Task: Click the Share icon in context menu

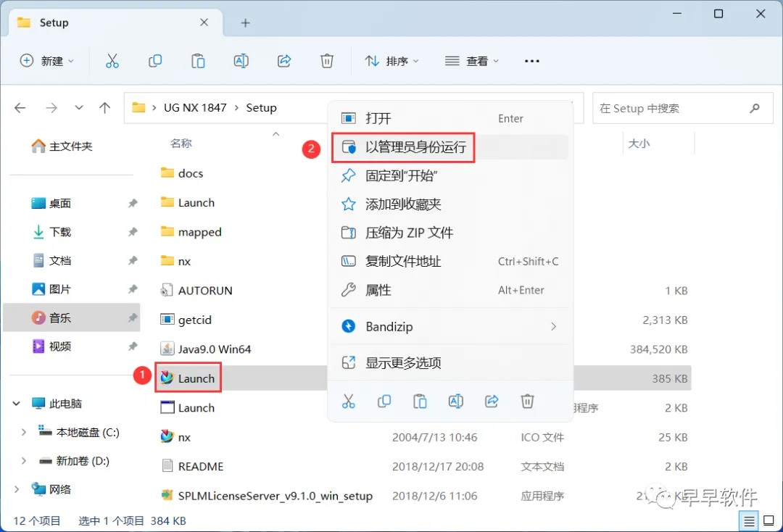Action: 492,402
